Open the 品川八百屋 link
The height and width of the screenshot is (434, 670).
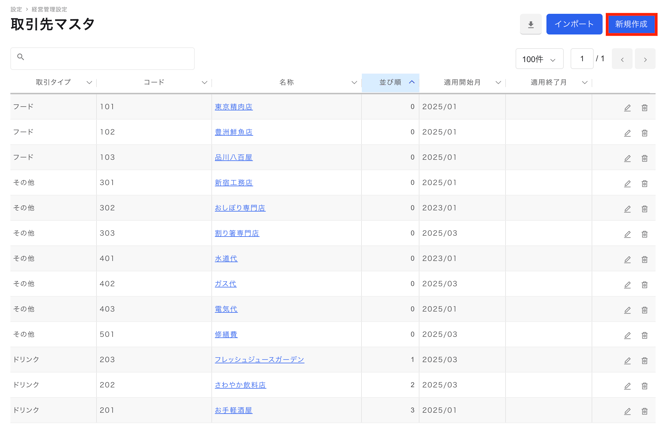[x=233, y=157]
